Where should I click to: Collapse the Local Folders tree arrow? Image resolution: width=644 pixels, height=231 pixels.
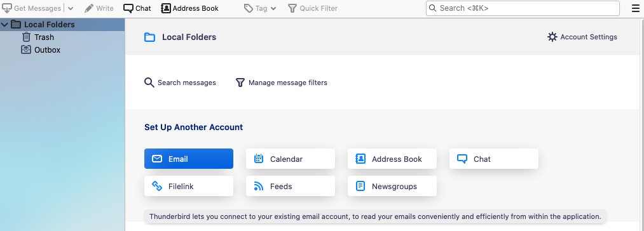pos(5,25)
